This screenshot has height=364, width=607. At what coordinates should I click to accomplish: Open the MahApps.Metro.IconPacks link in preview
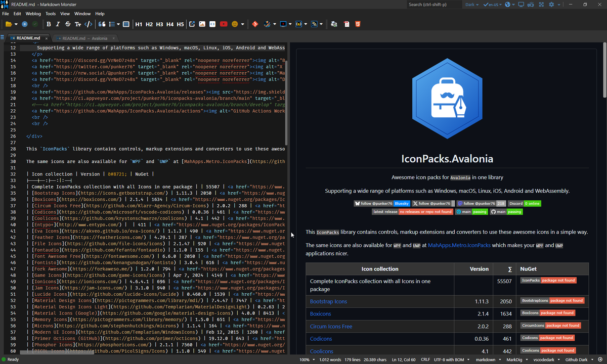pos(459,245)
